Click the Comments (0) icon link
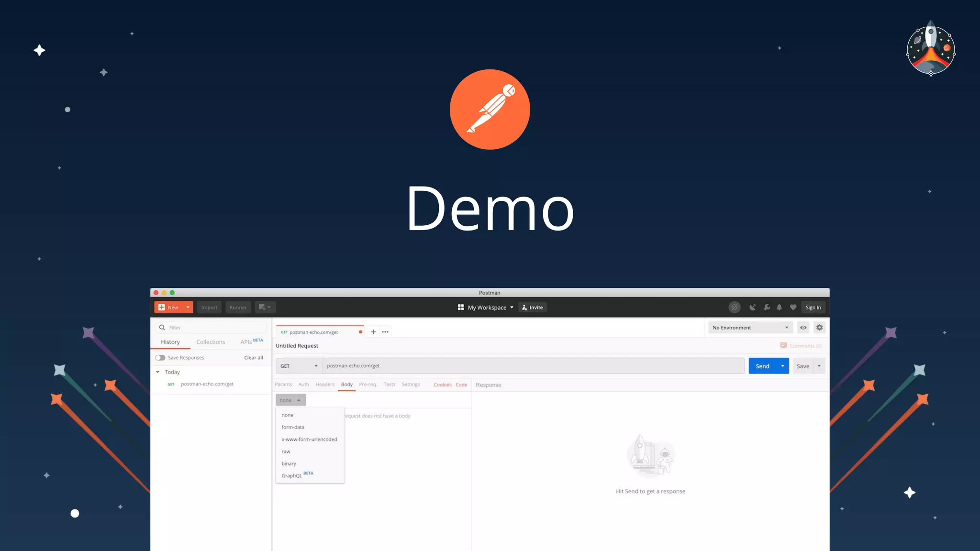This screenshot has width=980, height=551. coord(801,346)
